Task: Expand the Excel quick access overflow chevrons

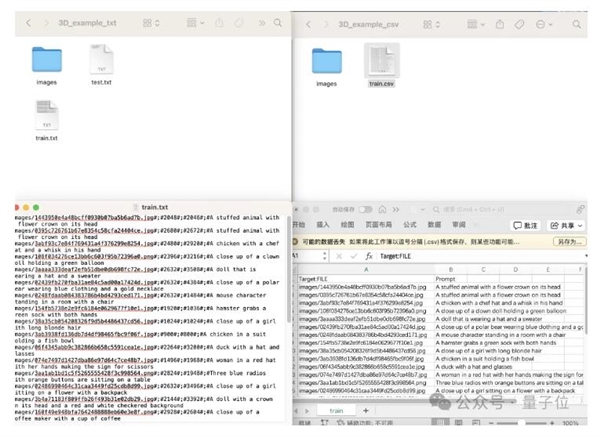Action: click(x=396, y=209)
